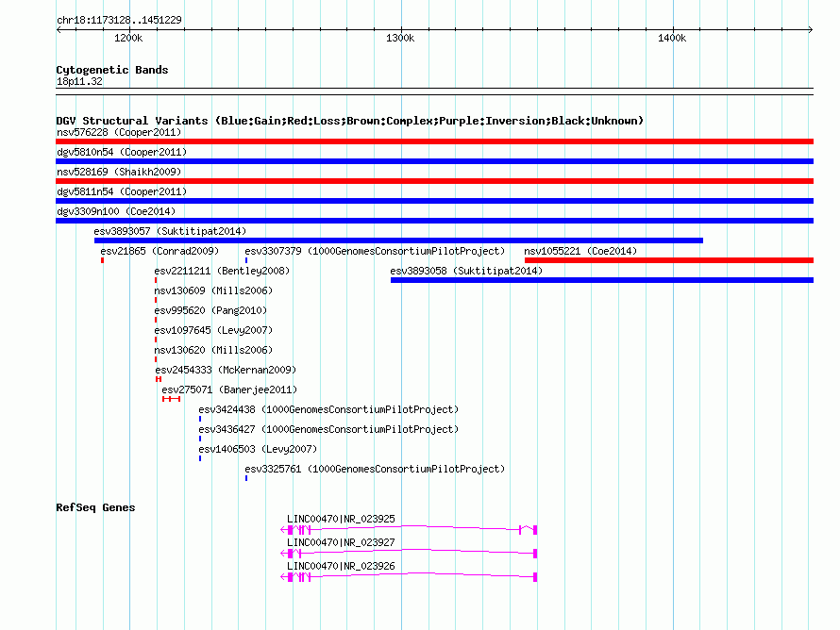Select the red nsv576228 loss bar
This screenshot has width=840, height=630.
pyautogui.click(x=434, y=141)
